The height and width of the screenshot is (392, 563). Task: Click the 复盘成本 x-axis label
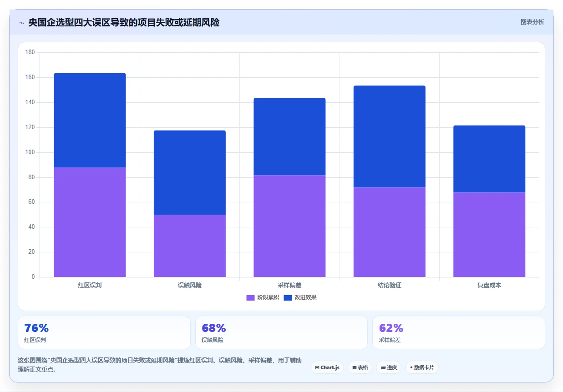coord(489,286)
